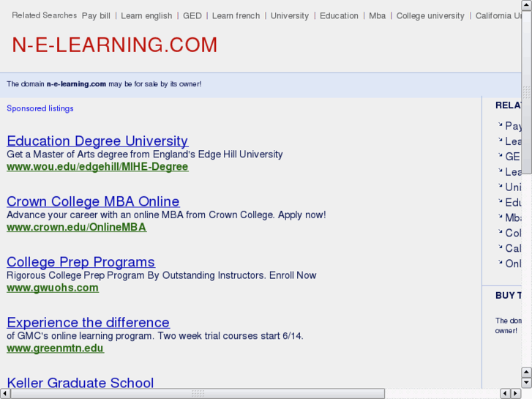532x399 pixels.
Task: Open the Learn french top link
Action: click(236, 16)
